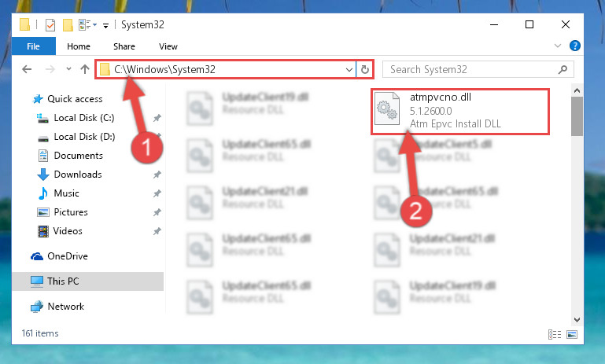
Task: Click the Properties quick access icon
Action: point(50,25)
